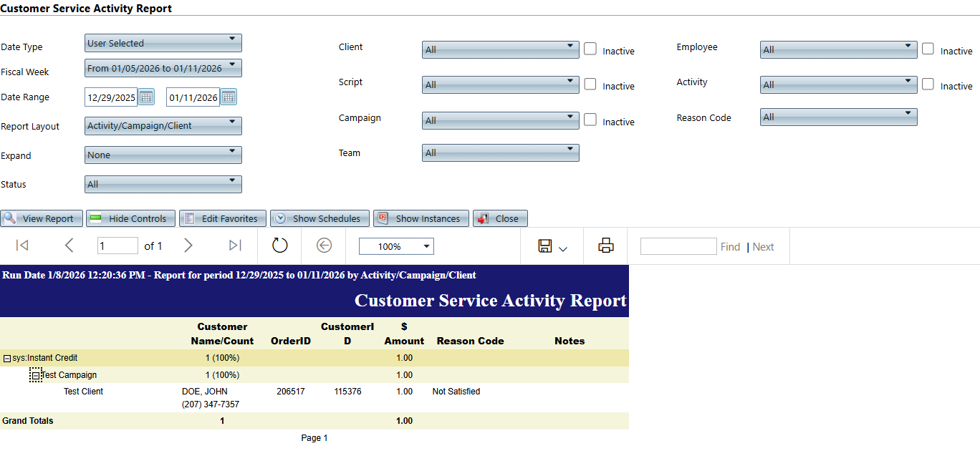Click the back to parent report arrow
The image size is (980, 451).
coord(324,246)
